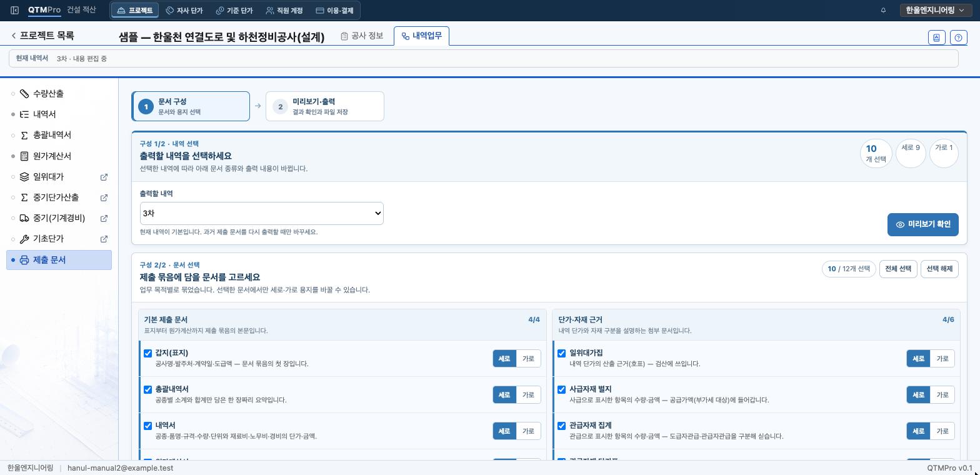Click the layers icon for 일위대가
The image size is (980, 475).
tap(24, 177)
